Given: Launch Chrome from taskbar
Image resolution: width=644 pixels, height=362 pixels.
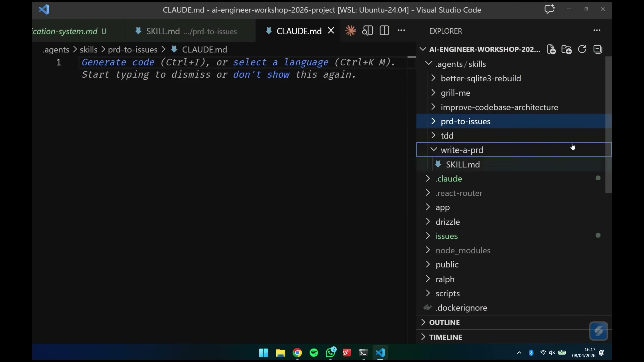Looking at the screenshot, I should coord(297,353).
